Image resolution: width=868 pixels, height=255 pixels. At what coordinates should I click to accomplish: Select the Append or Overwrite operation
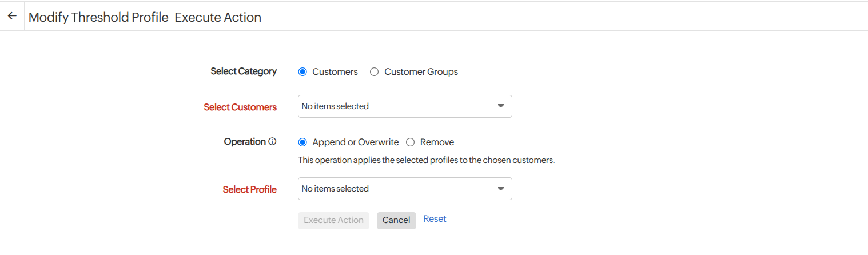(x=303, y=142)
